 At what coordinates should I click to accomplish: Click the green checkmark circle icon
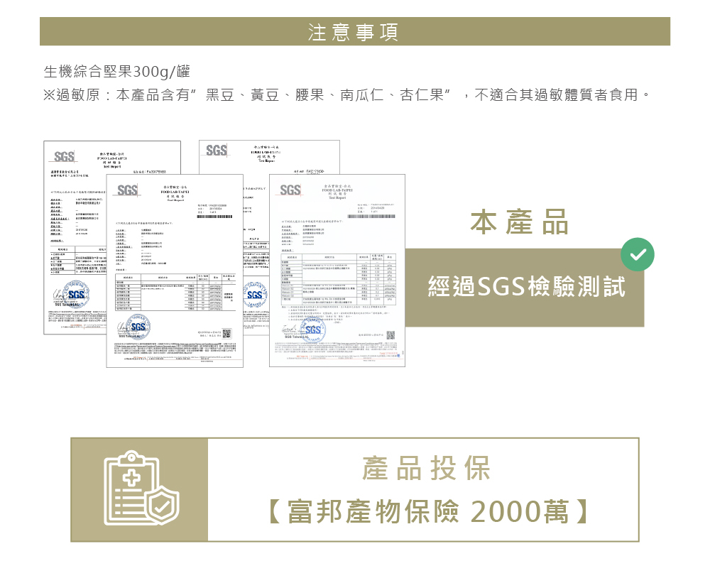[x=638, y=254]
